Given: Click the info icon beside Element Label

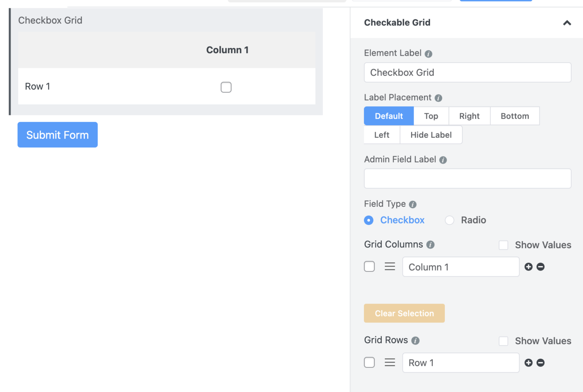Looking at the screenshot, I should [x=428, y=54].
